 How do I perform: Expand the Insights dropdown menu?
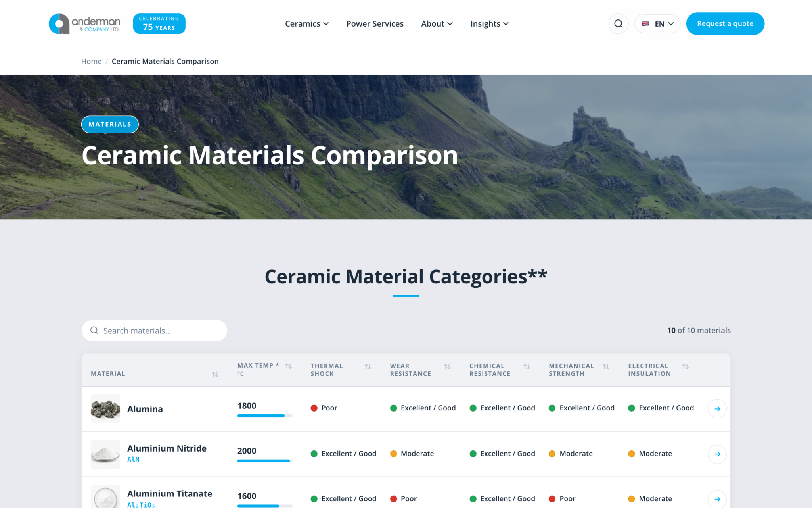click(489, 24)
